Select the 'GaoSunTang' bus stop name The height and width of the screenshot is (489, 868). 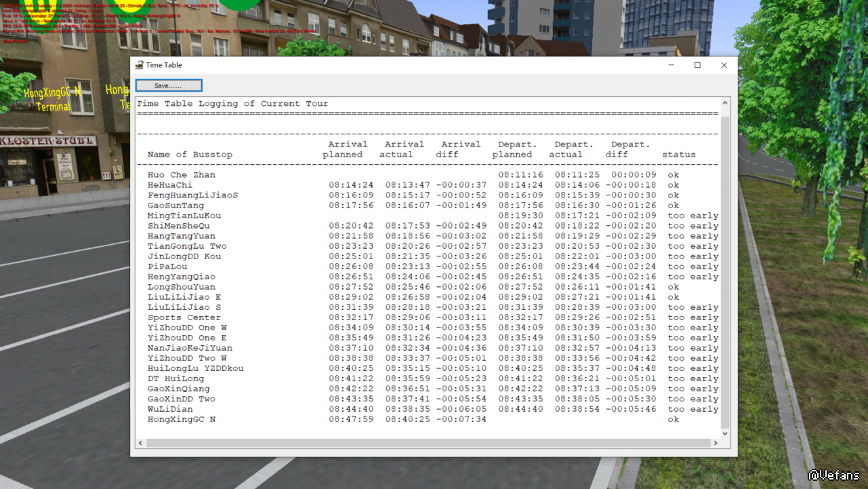[176, 206]
